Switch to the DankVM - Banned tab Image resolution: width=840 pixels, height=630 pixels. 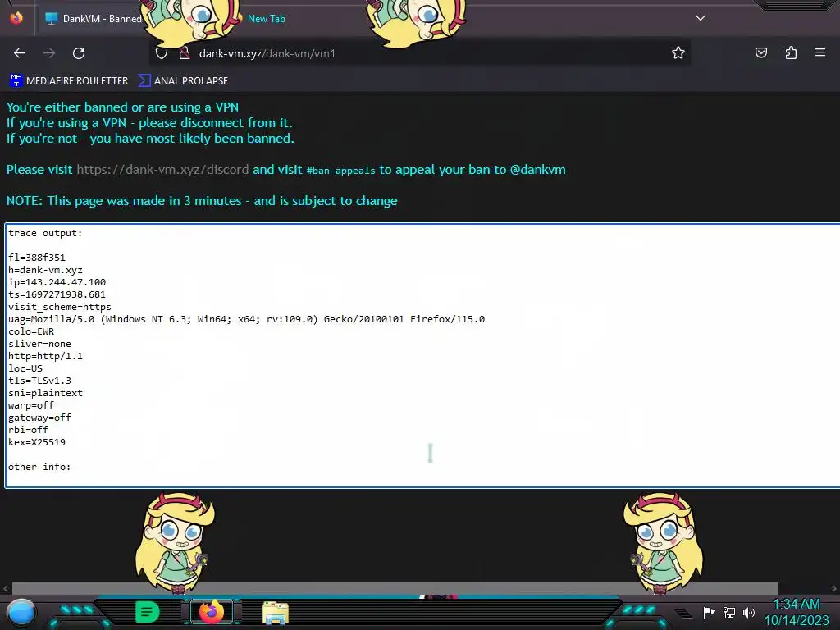(94, 19)
